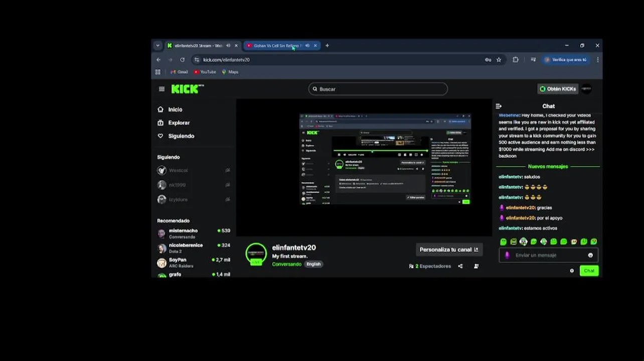This screenshot has height=361, width=644.
Task: Click the Obtén KICKs button
Action: 558,89
